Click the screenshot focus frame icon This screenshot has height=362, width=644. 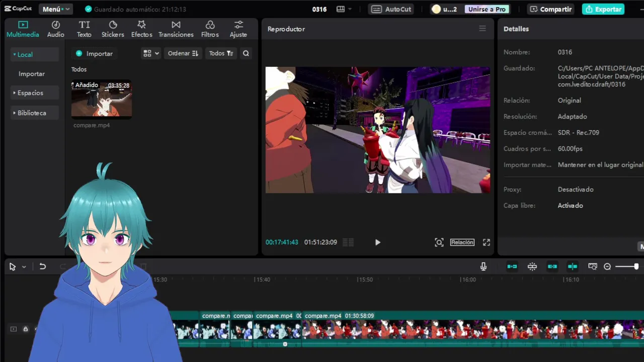pos(439,242)
